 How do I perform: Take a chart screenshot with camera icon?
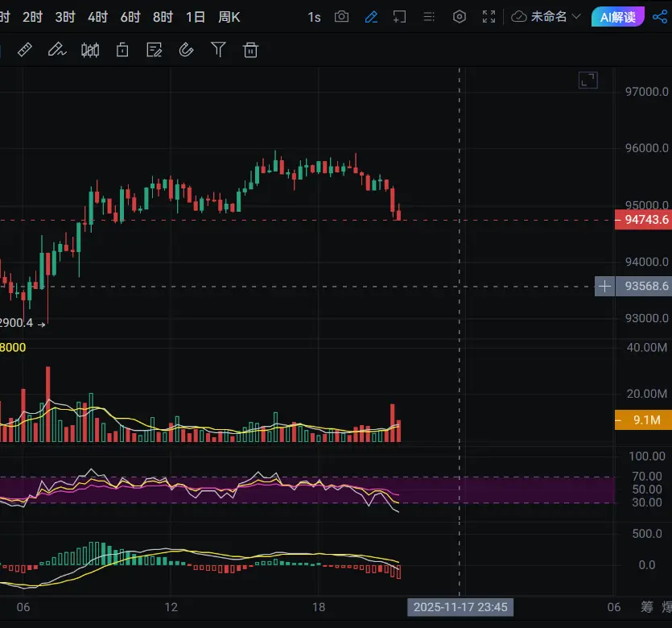(341, 17)
